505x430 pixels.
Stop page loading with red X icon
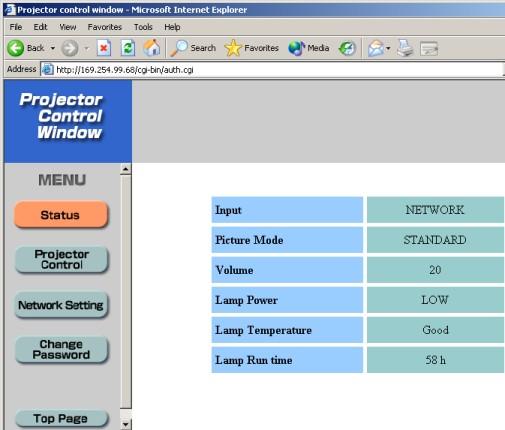pyautogui.click(x=104, y=49)
